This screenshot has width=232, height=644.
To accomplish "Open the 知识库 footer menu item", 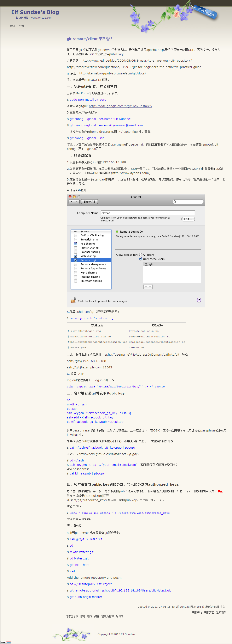I will pos(120,617).
